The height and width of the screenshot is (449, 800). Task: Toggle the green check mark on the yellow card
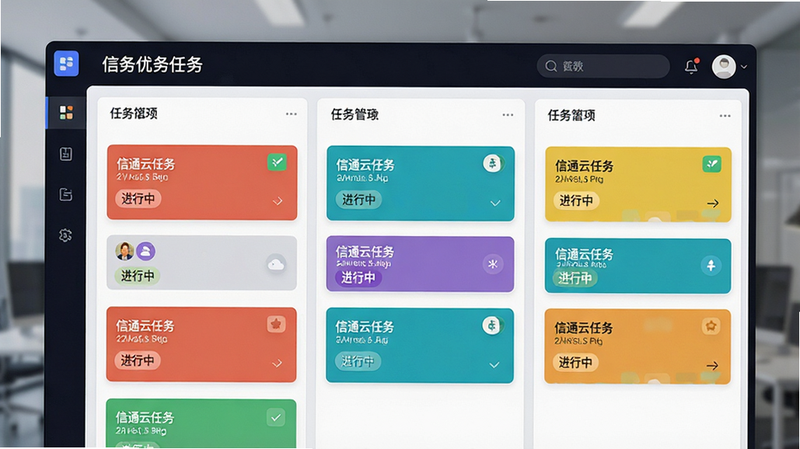(712, 164)
